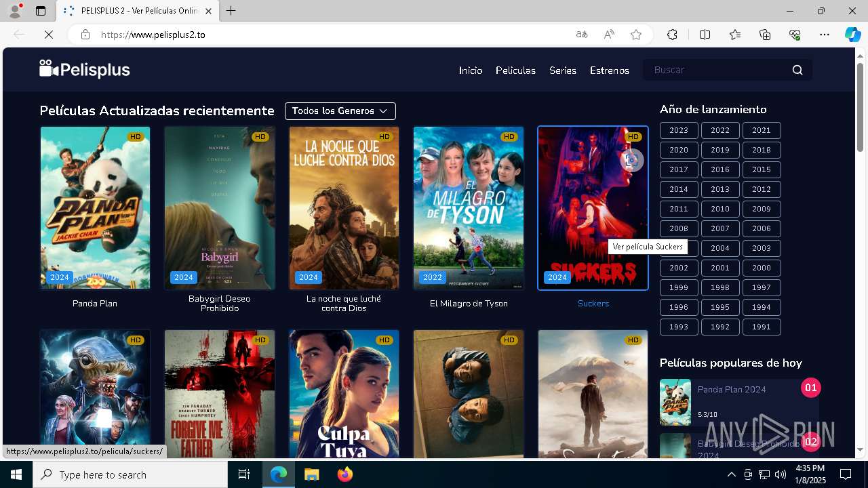This screenshot has height=488, width=868.
Task: Filter by year 2000
Action: click(x=762, y=268)
